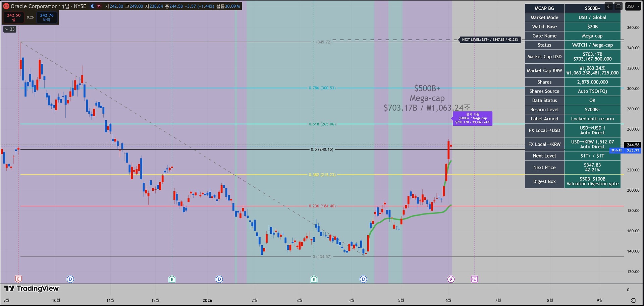The height and width of the screenshot is (306, 644).
Task: Click the NEXT LEVEL $1T+ price label
Action: (490, 40)
